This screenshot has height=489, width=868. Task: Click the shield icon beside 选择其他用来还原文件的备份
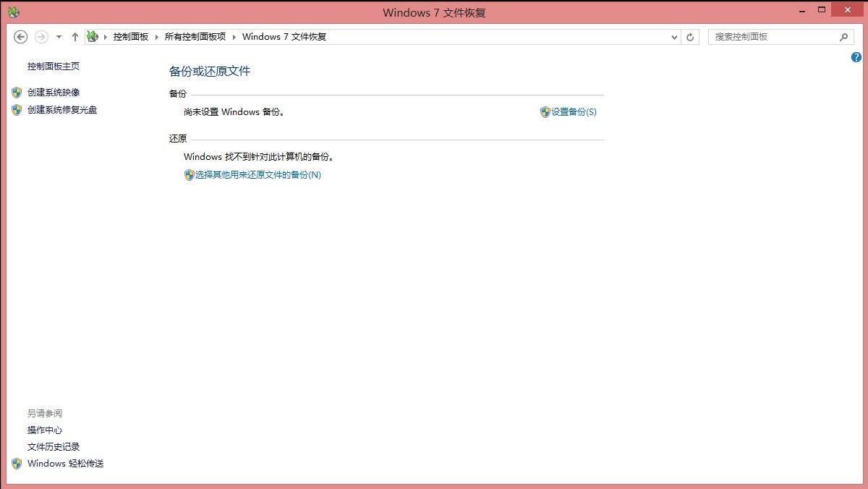190,175
